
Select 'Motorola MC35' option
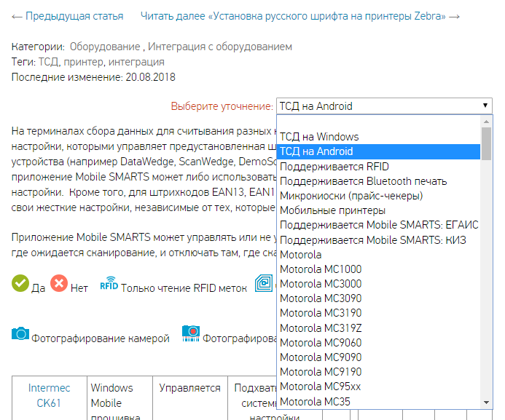click(x=378, y=401)
